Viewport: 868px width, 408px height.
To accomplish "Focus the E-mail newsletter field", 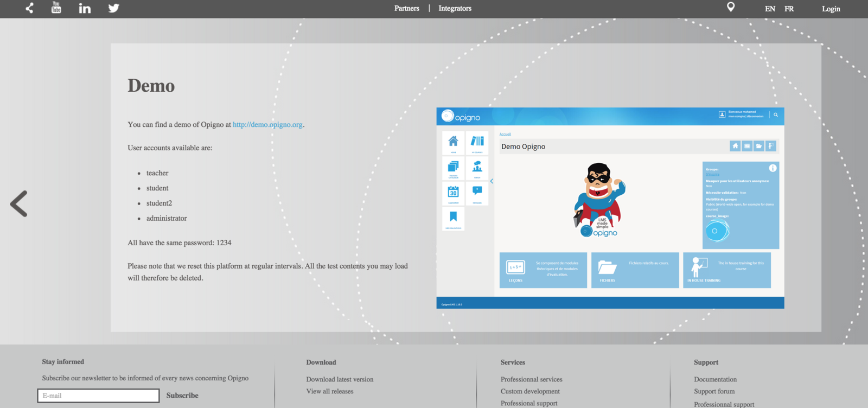I will point(98,396).
